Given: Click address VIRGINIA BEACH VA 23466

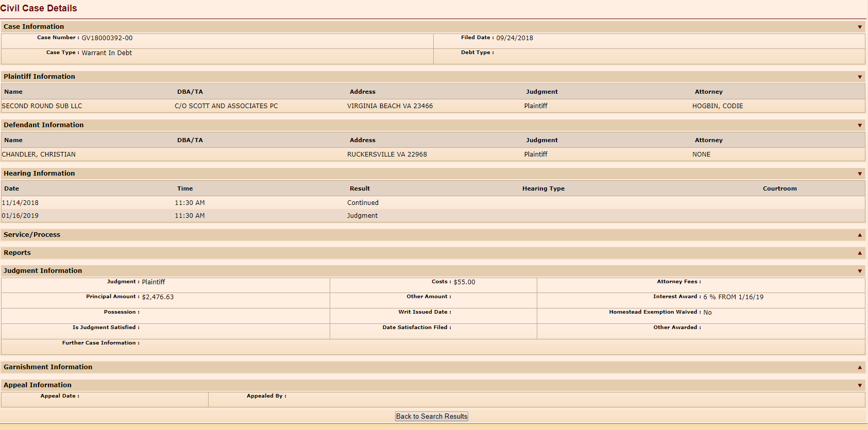Looking at the screenshot, I should point(390,106).
